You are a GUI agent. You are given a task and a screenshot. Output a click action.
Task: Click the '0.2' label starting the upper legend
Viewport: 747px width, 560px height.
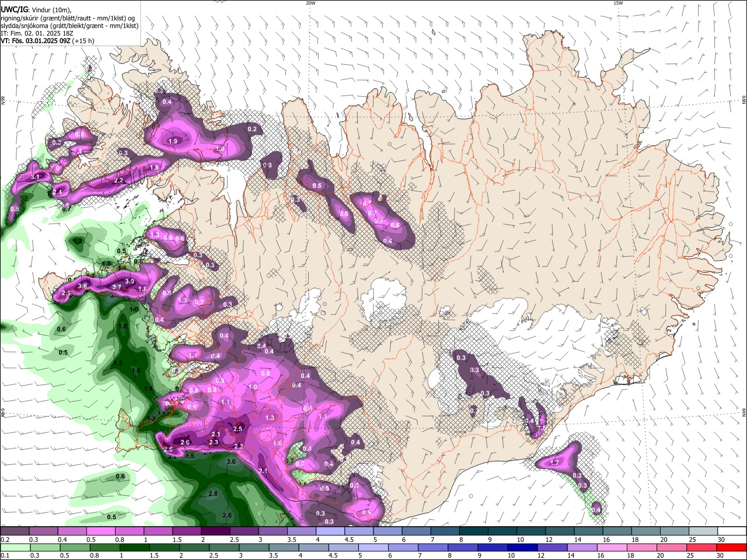click(x=5, y=540)
